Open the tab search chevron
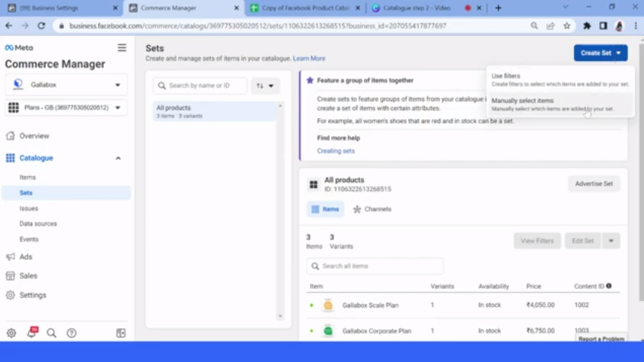Viewport: 644px width, 362px height. [x=565, y=7]
